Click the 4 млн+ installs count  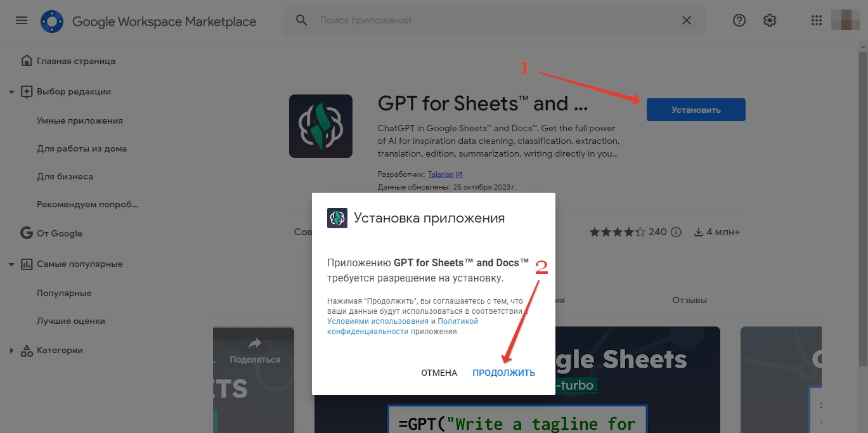[x=723, y=232]
